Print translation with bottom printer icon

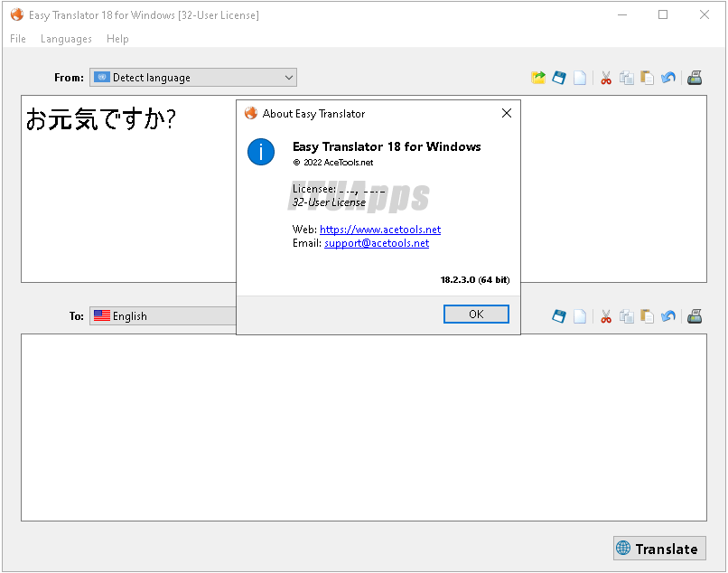pyautogui.click(x=695, y=316)
